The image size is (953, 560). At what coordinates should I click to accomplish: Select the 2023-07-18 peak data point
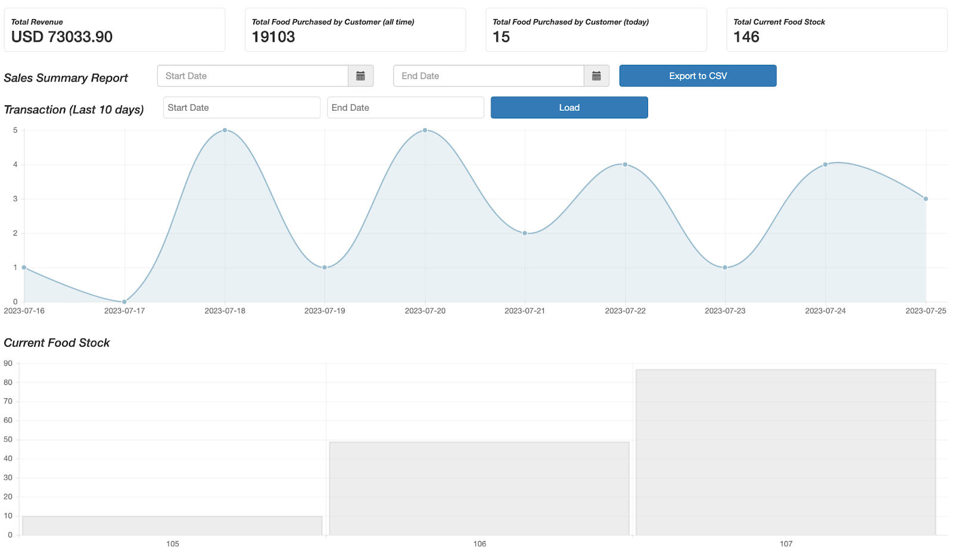coord(225,130)
